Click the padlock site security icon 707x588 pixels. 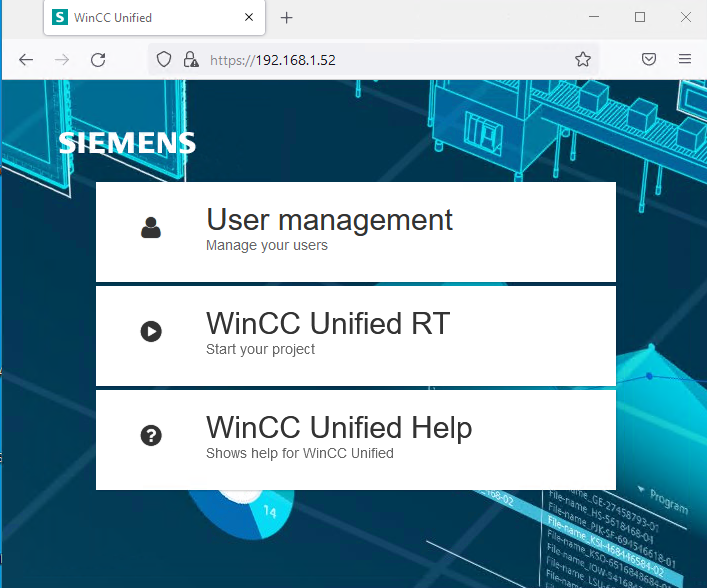tap(190, 60)
